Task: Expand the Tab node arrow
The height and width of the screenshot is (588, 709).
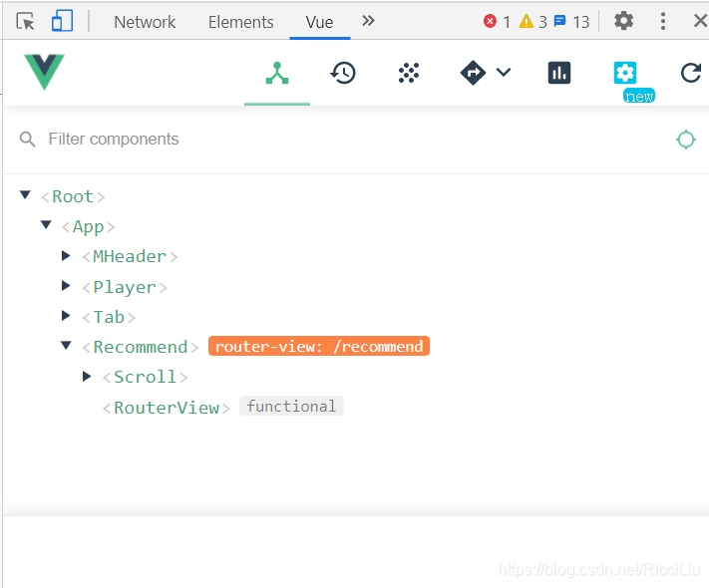Action: tap(66, 316)
